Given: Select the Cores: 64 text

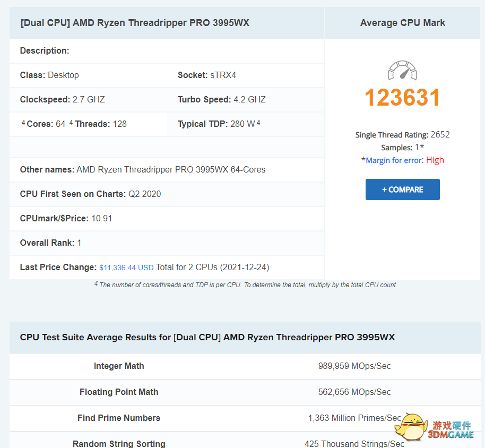Looking at the screenshot, I should click(46, 124).
